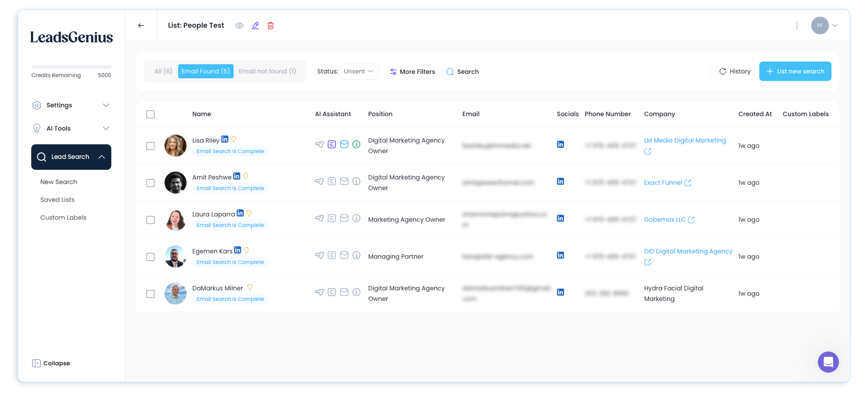Viewport: 868px width, 403px height.
Task: Click the send icon in Amit Peshwe row
Action: click(x=319, y=181)
